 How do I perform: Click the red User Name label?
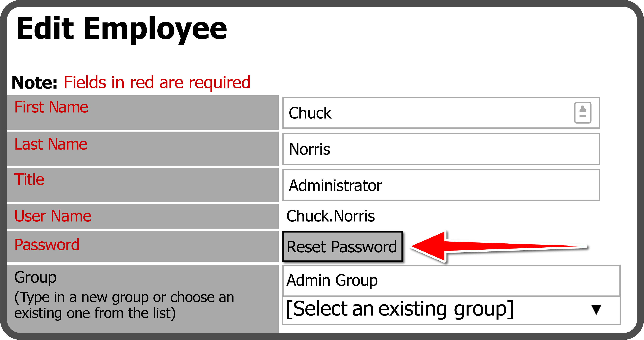click(53, 216)
